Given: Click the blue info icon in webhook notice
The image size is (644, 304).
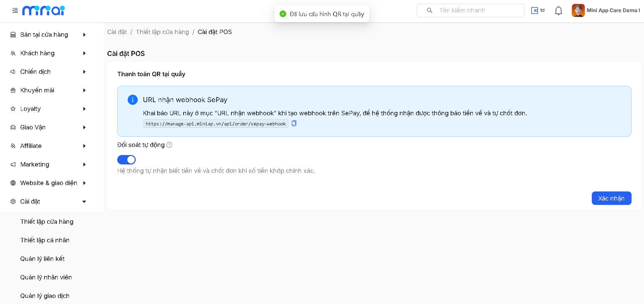Looking at the screenshot, I should (133, 100).
